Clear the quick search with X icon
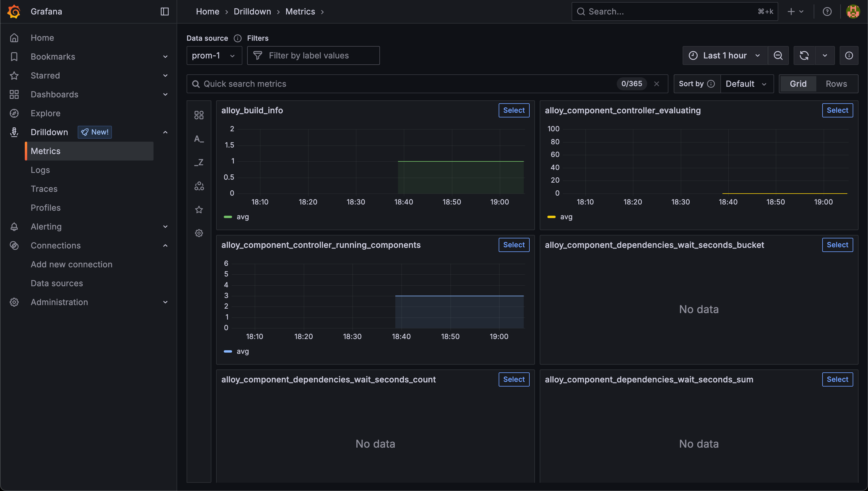Screen dimensions: 868x491 coord(657,84)
